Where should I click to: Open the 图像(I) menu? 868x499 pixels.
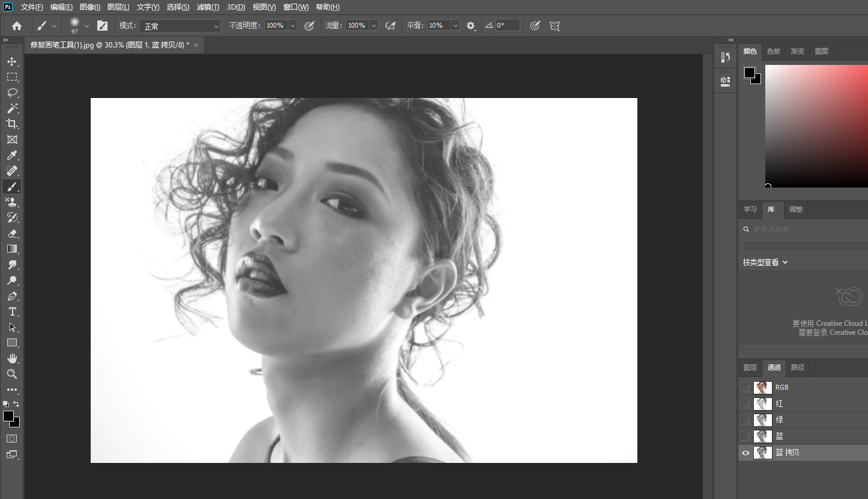[90, 7]
